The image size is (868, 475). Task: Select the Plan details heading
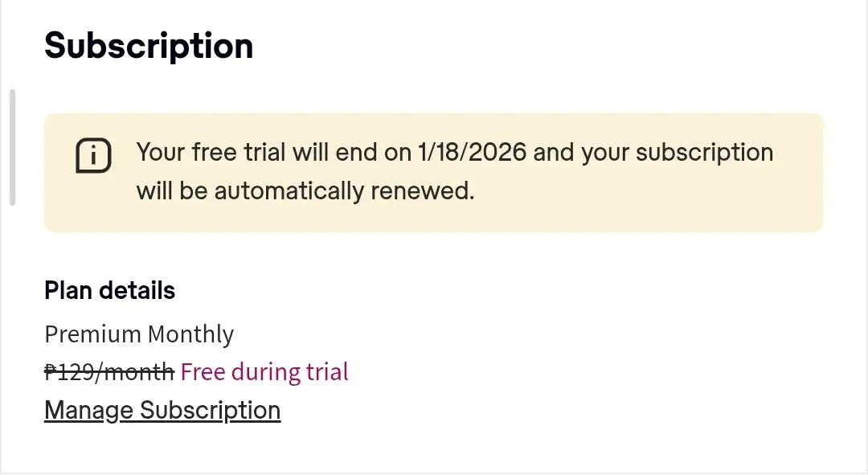coord(109,290)
